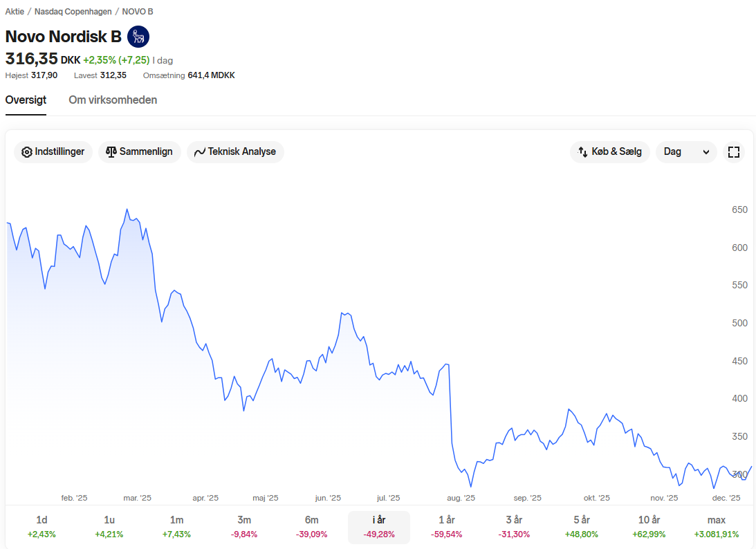Click the Novo Nordisk company logo icon

(138, 37)
